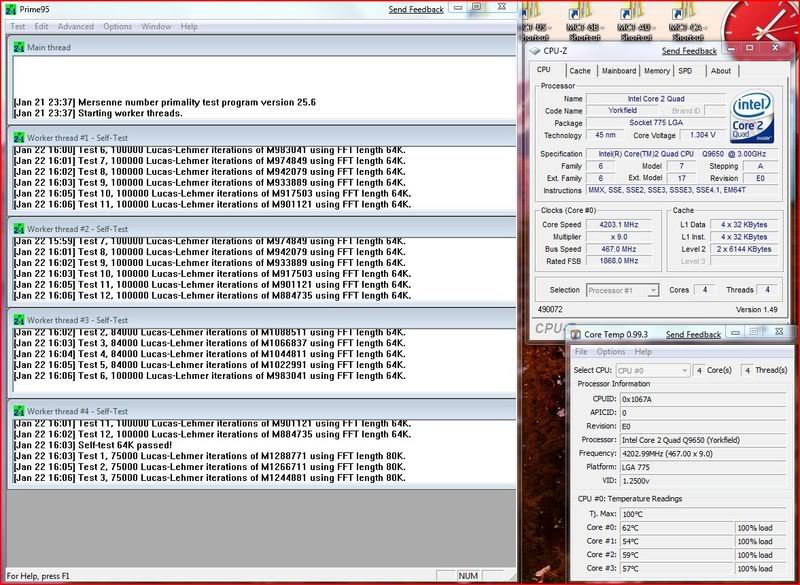Click the Multiplier value x 9.0

(x=618, y=237)
